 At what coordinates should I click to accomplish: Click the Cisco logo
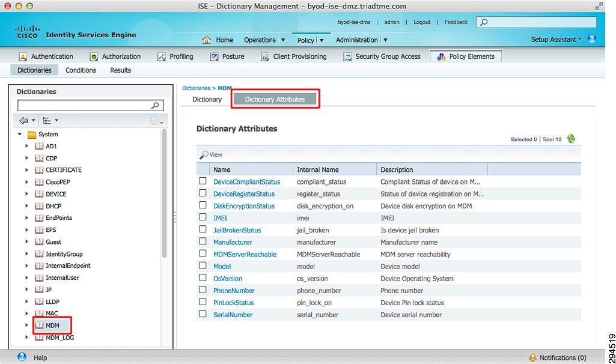[x=27, y=32]
